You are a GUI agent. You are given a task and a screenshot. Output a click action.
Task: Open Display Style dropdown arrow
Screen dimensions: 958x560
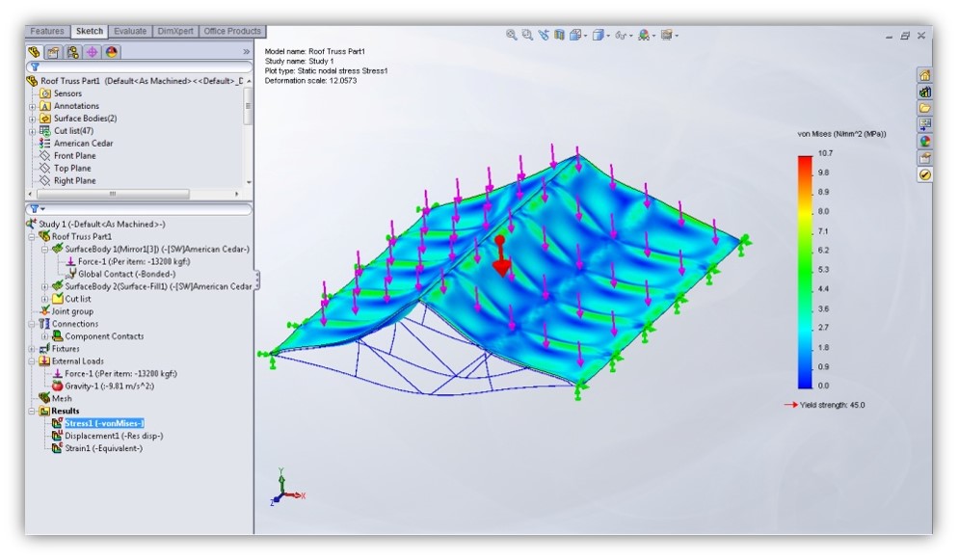click(x=608, y=36)
